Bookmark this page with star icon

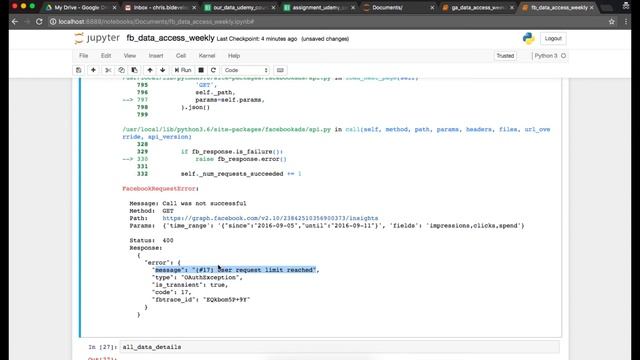(611, 22)
